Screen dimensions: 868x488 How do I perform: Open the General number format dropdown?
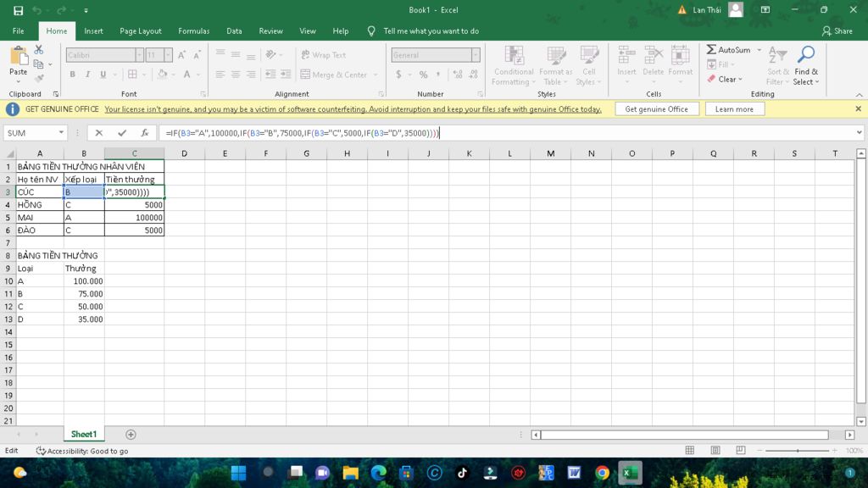coord(476,55)
